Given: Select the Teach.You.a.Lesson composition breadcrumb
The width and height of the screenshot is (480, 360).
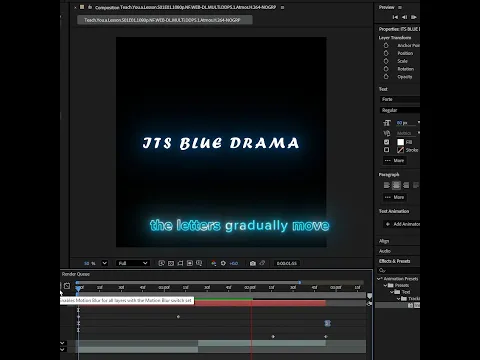Looking at the screenshot, I should tap(165, 20).
